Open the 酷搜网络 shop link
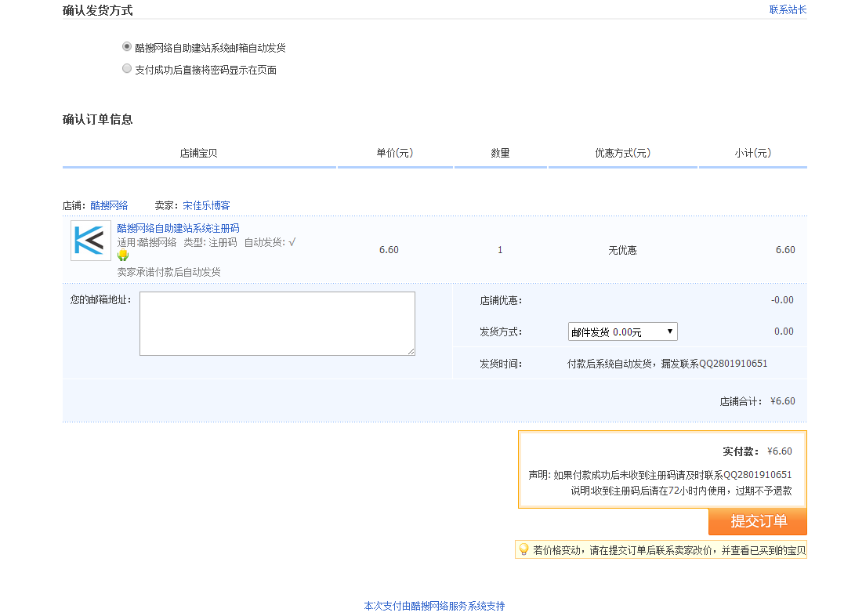This screenshot has width=855, height=616. pyautogui.click(x=109, y=205)
